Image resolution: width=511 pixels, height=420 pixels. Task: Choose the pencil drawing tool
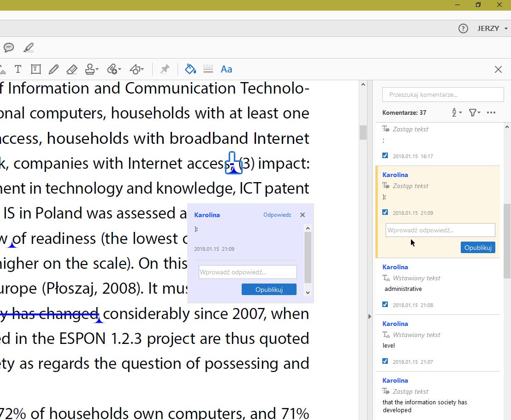tap(53, 69)
